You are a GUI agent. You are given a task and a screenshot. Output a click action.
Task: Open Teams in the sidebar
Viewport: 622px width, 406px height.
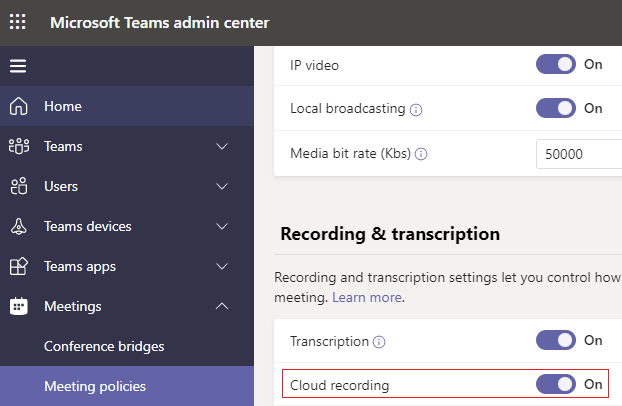(x=127, y=146)
